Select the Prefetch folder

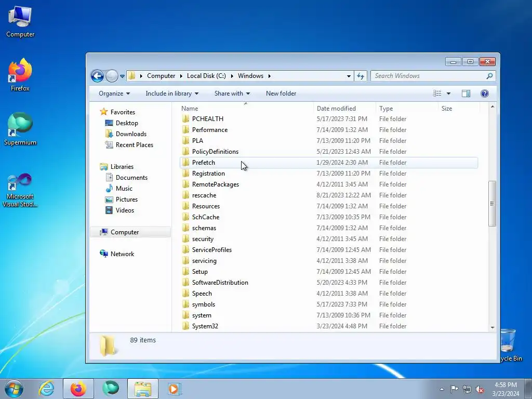[328, 163]
